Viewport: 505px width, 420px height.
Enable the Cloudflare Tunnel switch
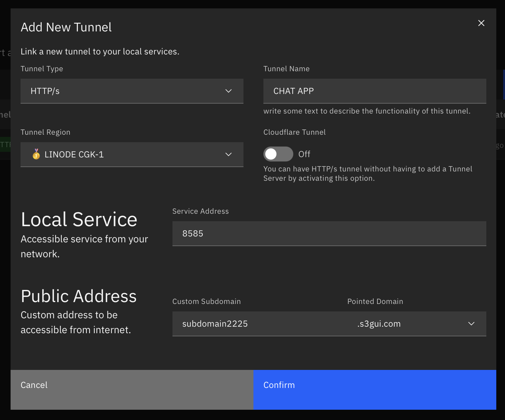(278, 154)
